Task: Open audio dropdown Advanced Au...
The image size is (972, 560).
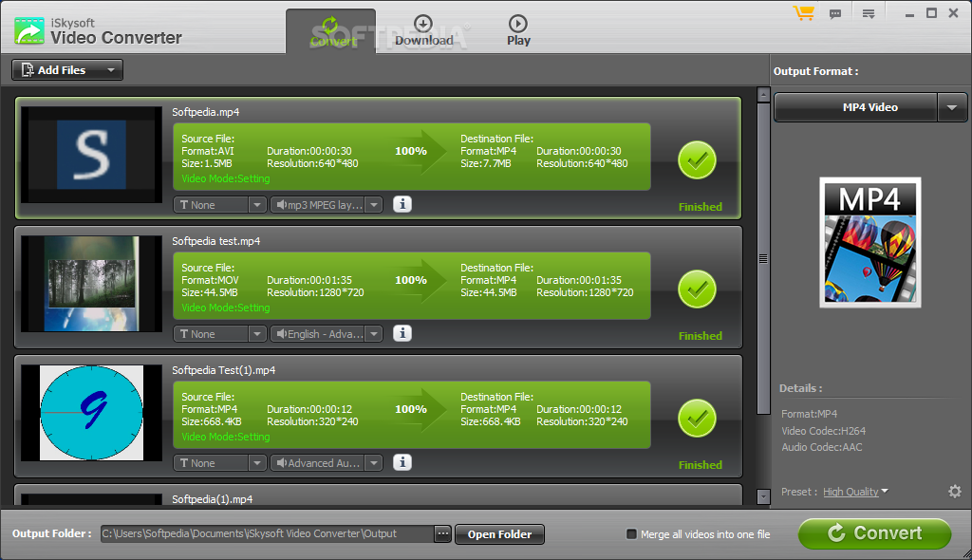Action: click(374, 462)
